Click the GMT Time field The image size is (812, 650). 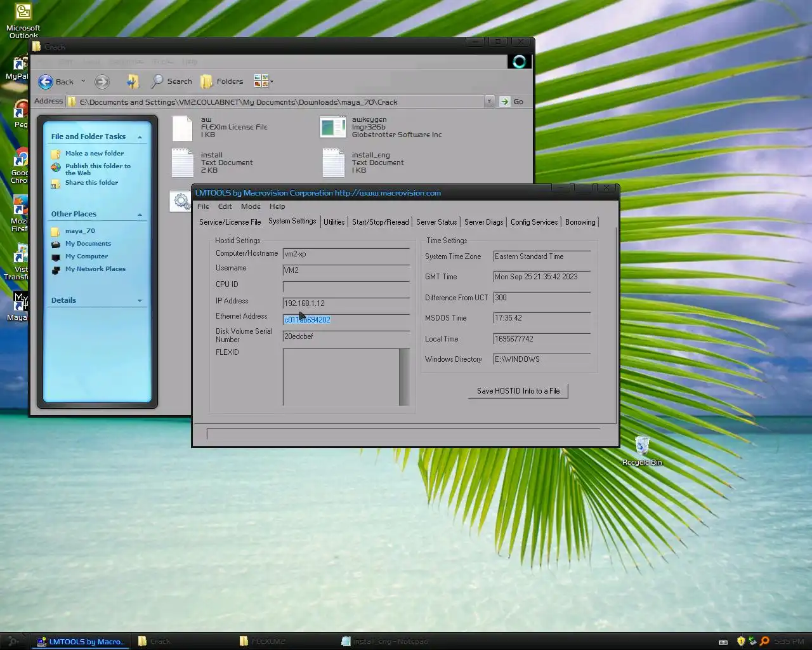[x=542, y=277]
